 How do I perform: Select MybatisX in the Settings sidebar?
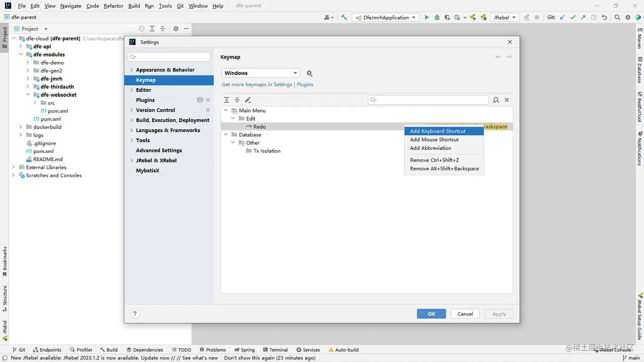169,170
